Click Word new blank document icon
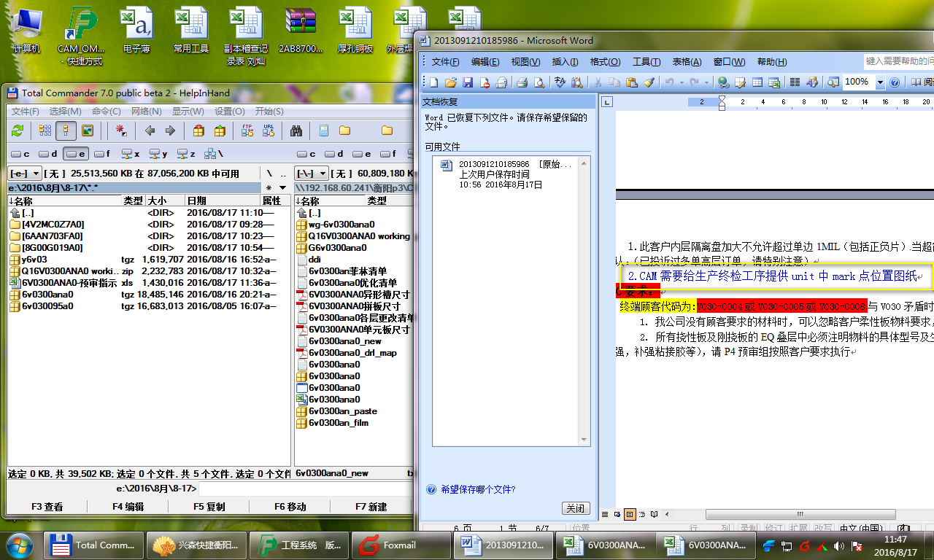Screen dimensions: 934x560 click(434, 82)
